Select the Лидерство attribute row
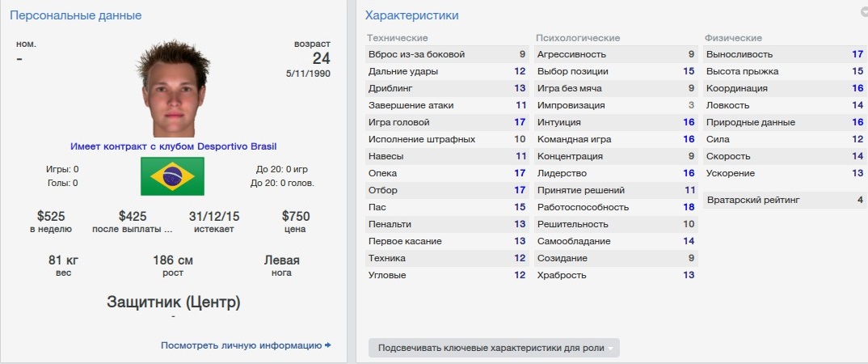The height and width of the screenshot is (364, 868). coord(616,173)
